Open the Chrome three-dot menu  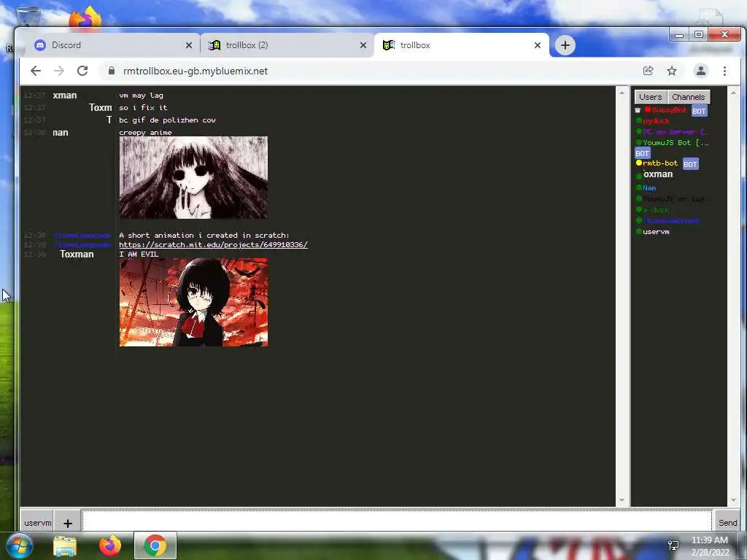724,71
